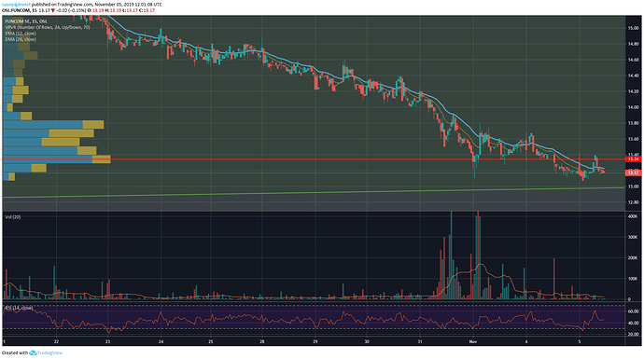Click the tallest red volume bar near Nov
Image resolution: width=644 pixels, height=359 pixels.
478,255
